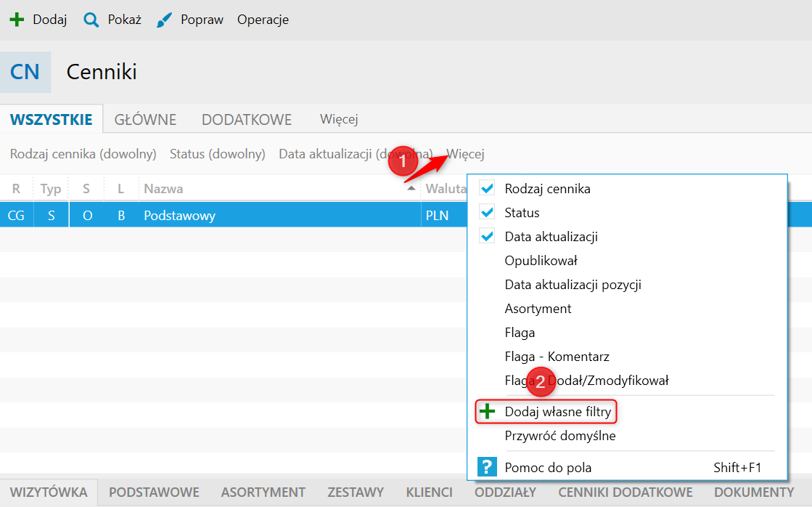This screenshot has height=507, width=812.
Task: Click the Waluta column header
Action: pyautogui.click(x=445, y=188)
